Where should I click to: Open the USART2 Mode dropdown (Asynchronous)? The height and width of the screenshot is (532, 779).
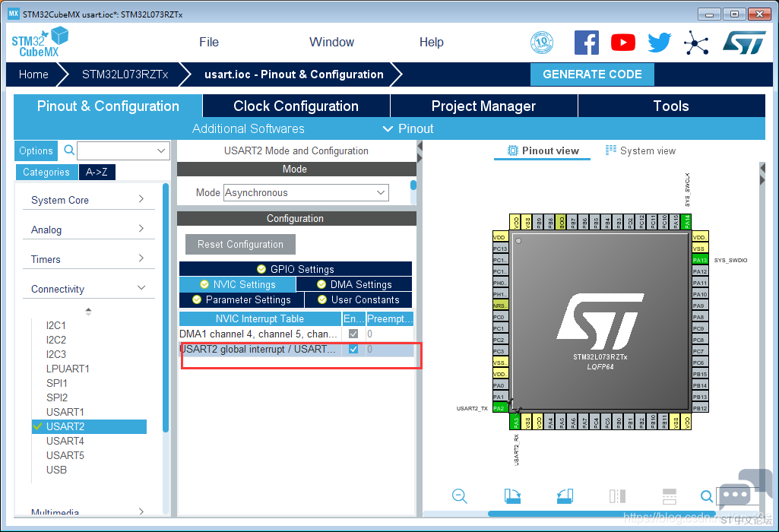pos(306,193)
